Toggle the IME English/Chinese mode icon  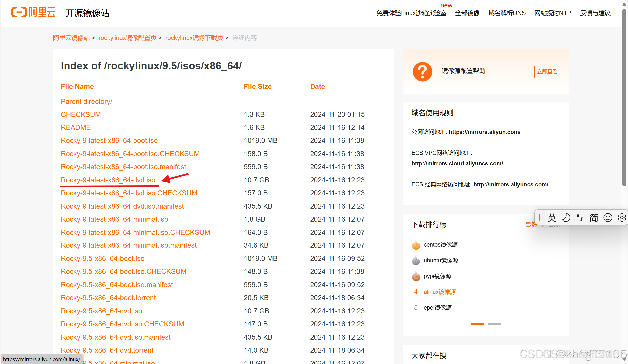tap(552, 218)
